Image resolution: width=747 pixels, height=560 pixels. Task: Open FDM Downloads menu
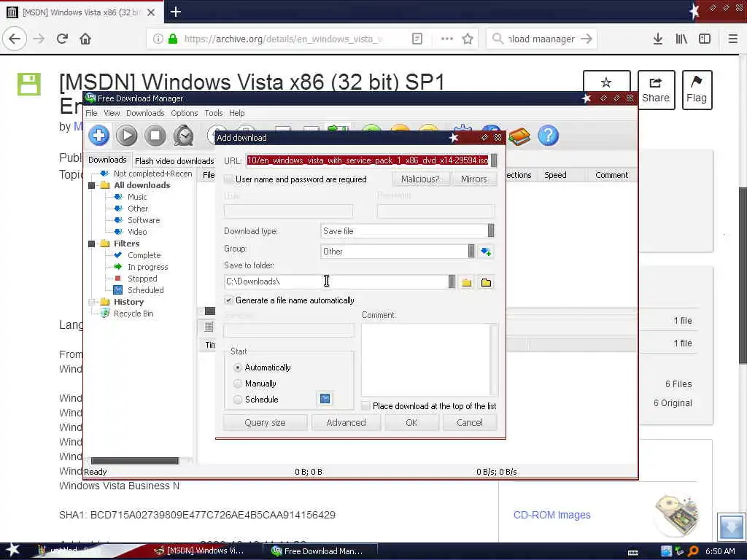click(145, 113)
